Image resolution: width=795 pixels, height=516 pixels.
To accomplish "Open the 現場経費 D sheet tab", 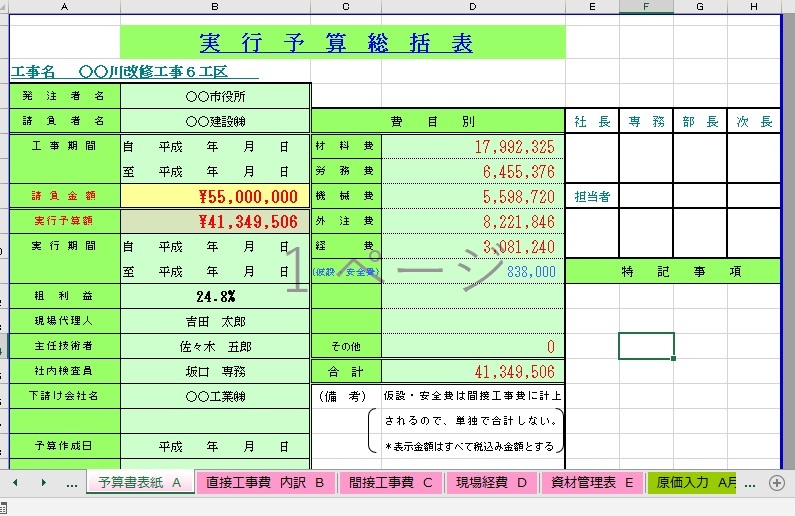I will pyautogui.click(x=491, y=483).
